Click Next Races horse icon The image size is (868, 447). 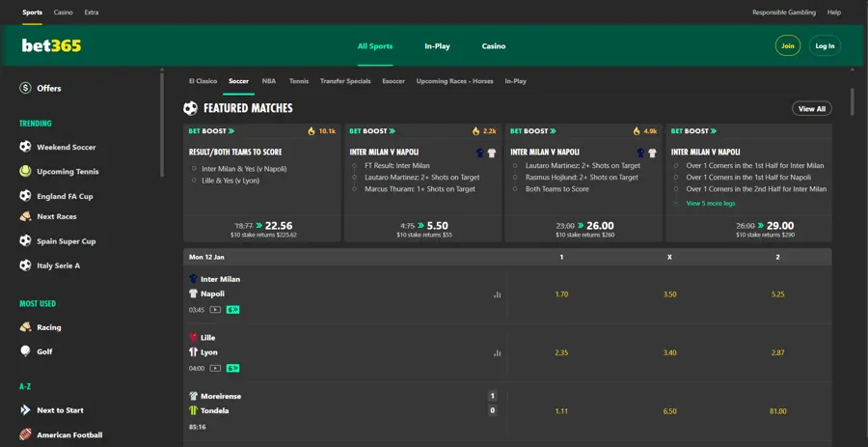coord(25,216)
